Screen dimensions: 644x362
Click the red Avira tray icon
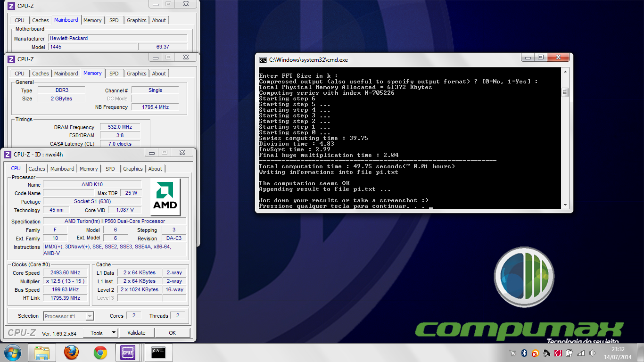pyautogui.click(x=558, y=353)
